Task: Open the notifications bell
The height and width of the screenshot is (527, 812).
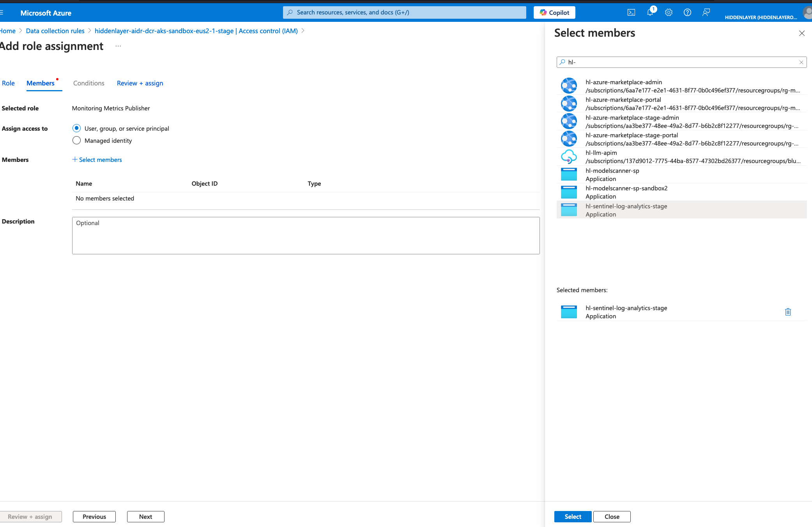Action: point(650,12)
